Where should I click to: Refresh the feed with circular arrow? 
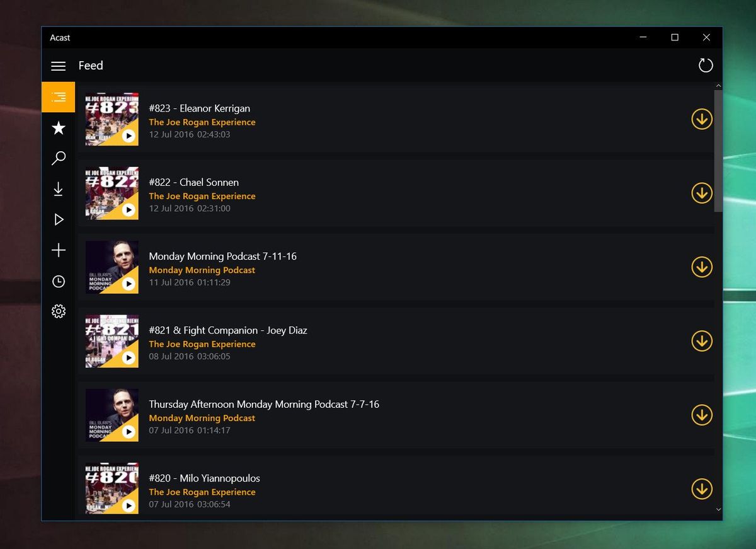[x=706, y=65]
